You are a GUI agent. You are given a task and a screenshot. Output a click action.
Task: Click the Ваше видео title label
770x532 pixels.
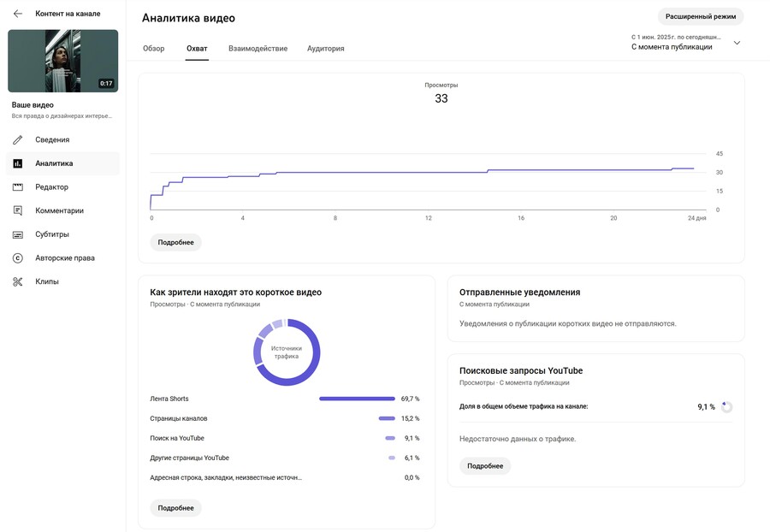tap(33, 105)
